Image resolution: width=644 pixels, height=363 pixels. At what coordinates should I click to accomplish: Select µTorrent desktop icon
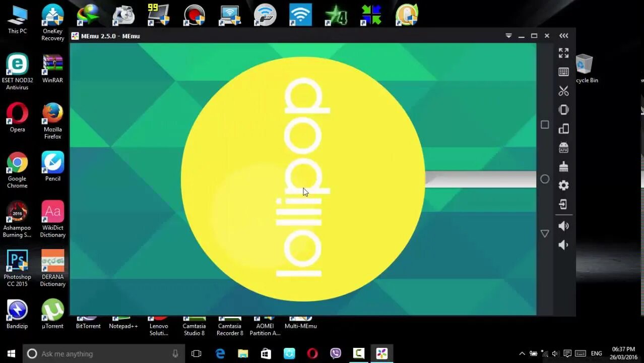(x=53, y=314)
